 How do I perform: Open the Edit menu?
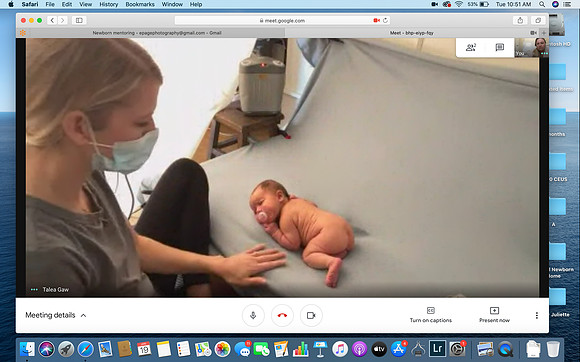67,4
